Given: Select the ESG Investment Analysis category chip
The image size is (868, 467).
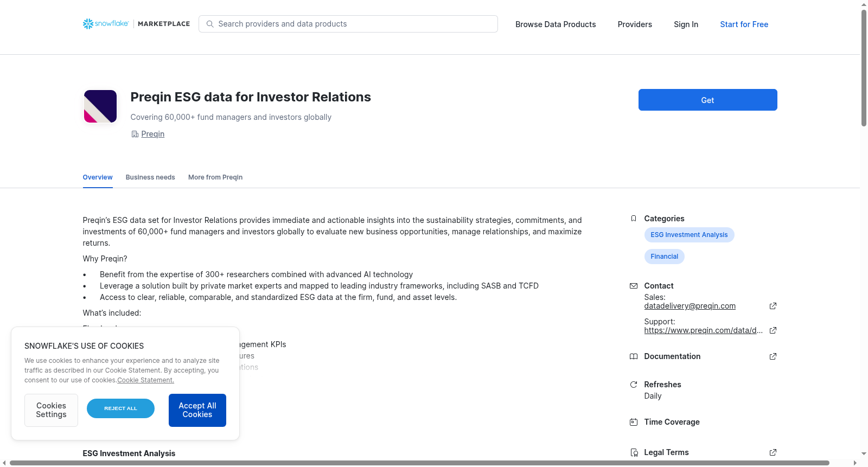Looking at the screenshot, I should pos(689,235).
